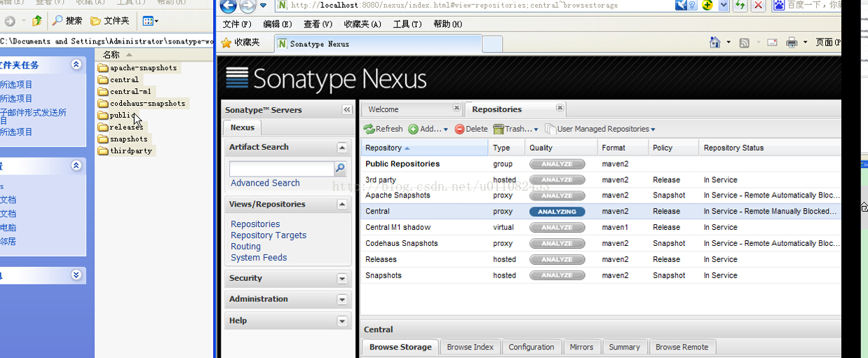
Task: Open the browser 文件(F) menu
Action: click(237, 24)
